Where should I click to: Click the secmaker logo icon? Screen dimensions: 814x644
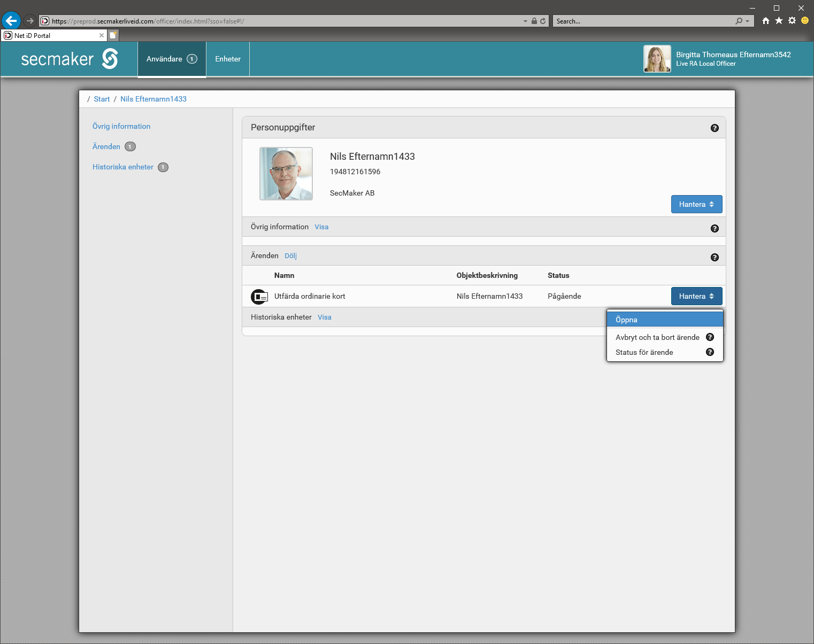click(x=110, y=59)
